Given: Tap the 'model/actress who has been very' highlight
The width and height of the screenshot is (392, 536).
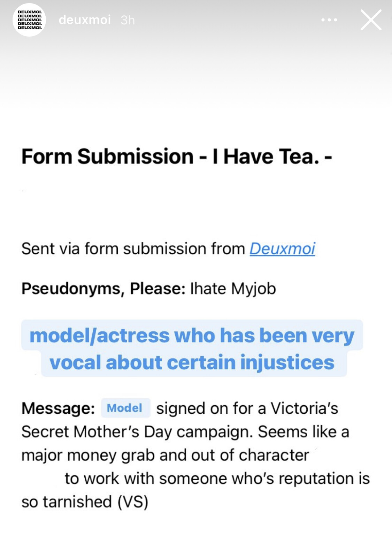Looking at the screenshot, I should [192, 335].
